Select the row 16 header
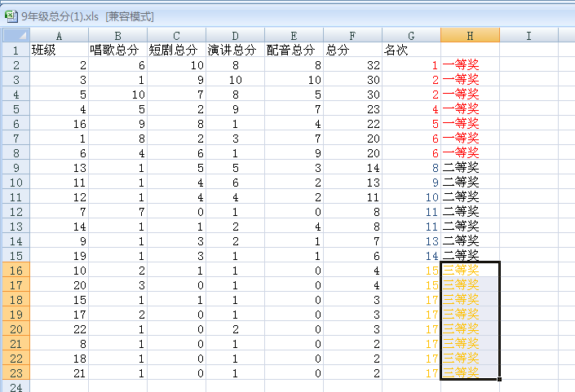575x392 pixels. (x=15, y=270)
